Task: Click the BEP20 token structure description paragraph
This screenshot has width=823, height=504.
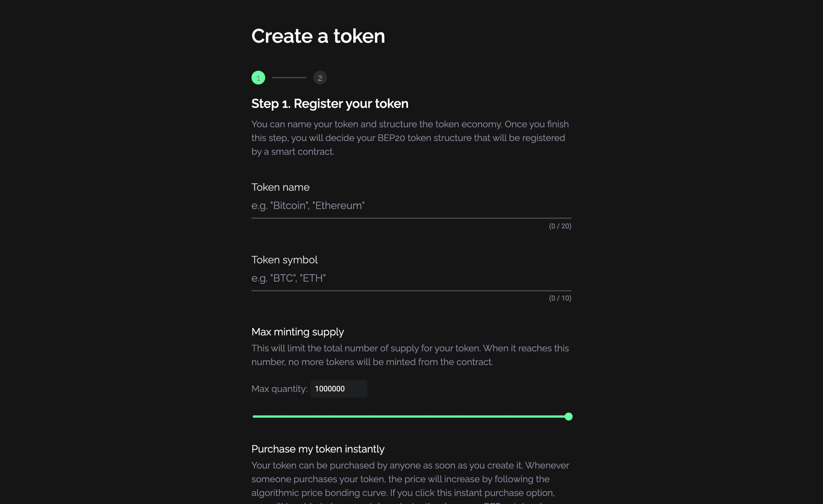Action: (x=410, y=138)
